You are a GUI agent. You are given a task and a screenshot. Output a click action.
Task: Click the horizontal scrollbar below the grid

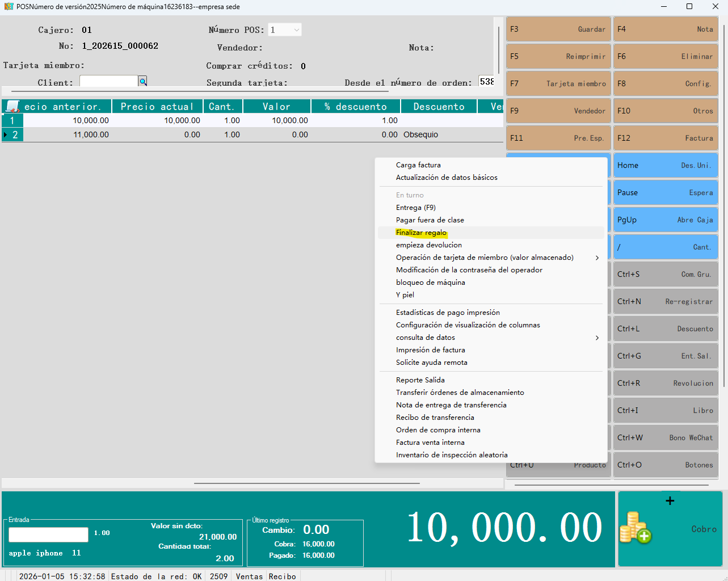click(x=306, y=483)
